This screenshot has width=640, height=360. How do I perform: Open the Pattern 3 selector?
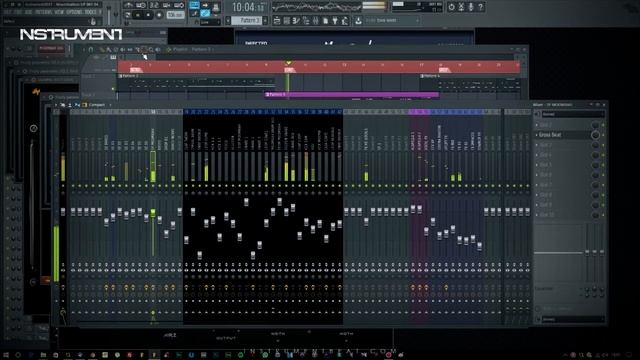coord(247,20)
